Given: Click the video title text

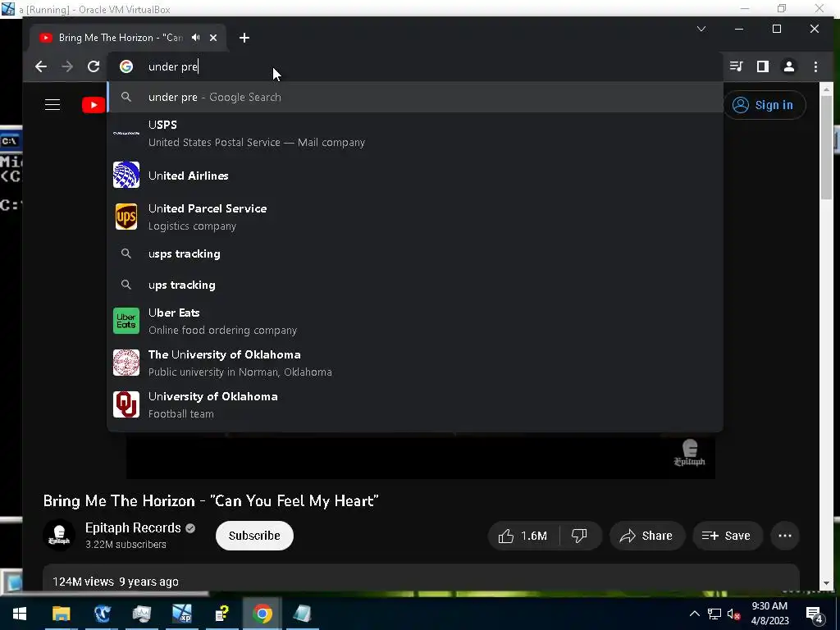Looking at the screenshot, I should [211, 501].
